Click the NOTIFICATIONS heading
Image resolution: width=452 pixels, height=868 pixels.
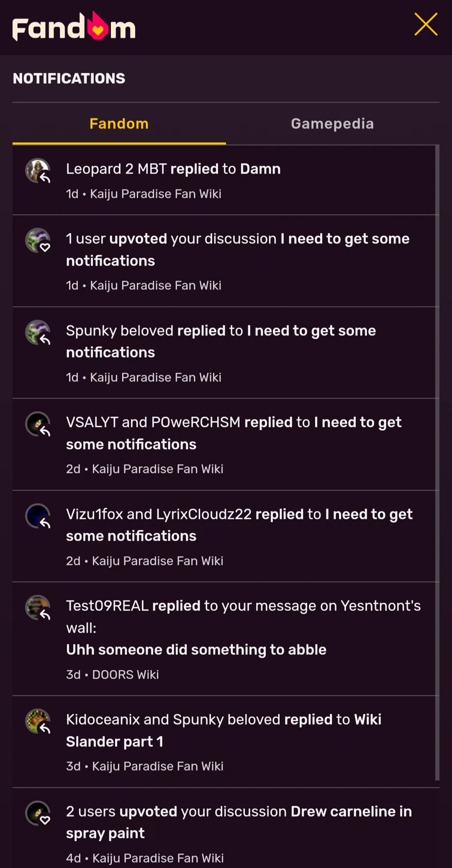(69, 78)
